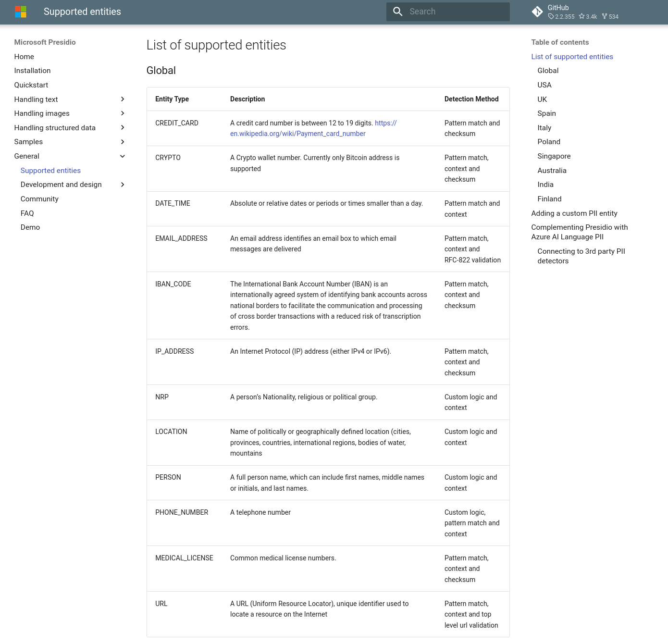The width and height of the screenshot is (668, 644).
Task: Jump to Connecting to 3rd party PII detectors
Action: (x=581, y=256)
